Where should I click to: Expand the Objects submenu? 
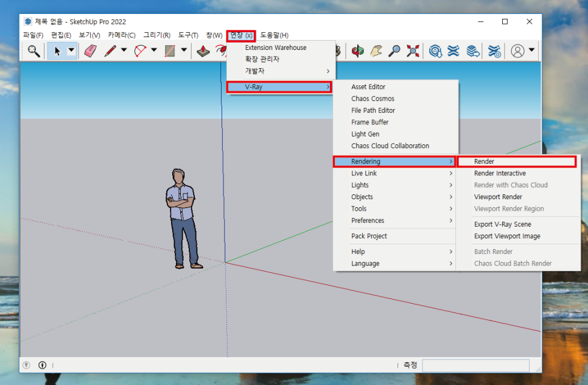coord(395,197)
